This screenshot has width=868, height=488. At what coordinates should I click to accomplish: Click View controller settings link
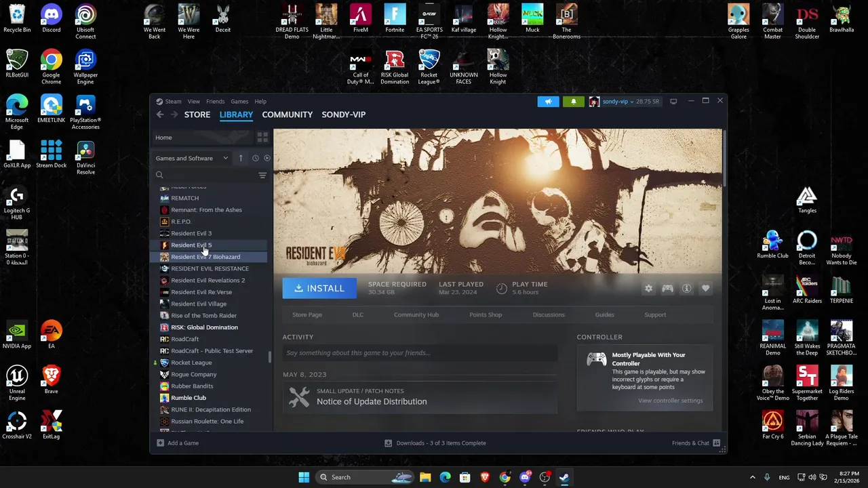coord(670,401)
